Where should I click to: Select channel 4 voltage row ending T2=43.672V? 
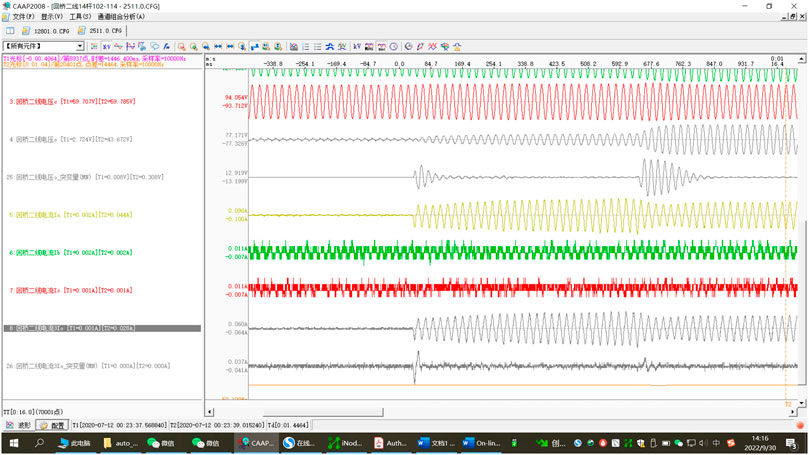tap(71, 139)
